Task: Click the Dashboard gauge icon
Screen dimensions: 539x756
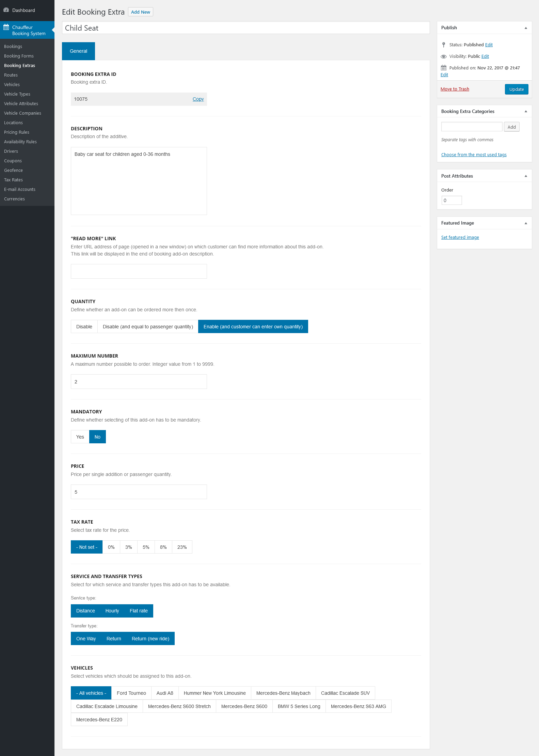Action: [x=6, y=10]
